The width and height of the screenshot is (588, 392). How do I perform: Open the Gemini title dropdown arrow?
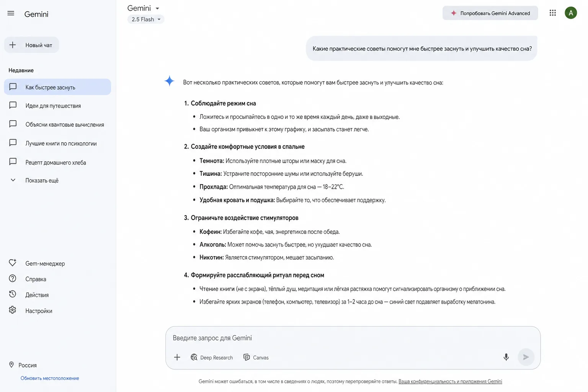pyautogui.click(x=157, y=8)
